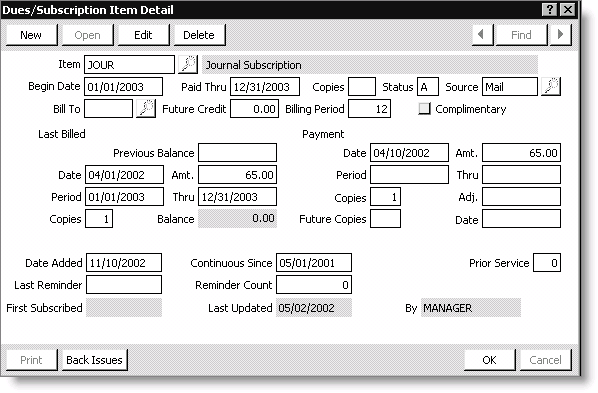Screen dimensions: 598x393
Task: Select the Previous Balance field
Action: (237, 153)
